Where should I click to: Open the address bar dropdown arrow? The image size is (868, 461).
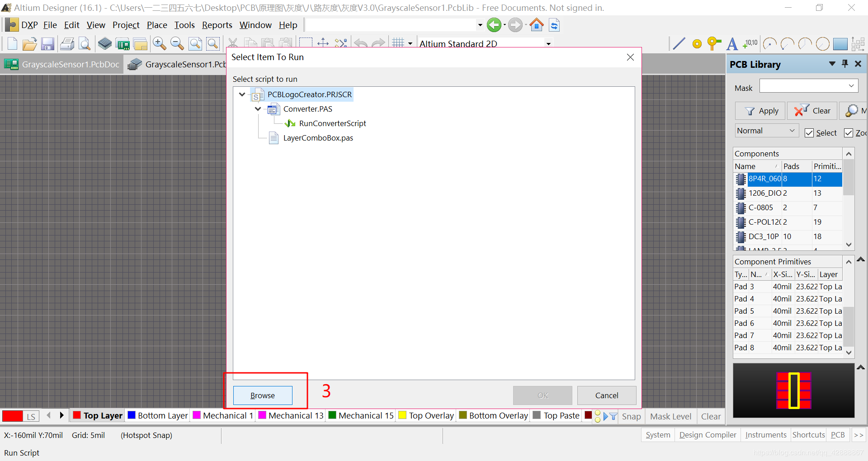tap(480, 25)
